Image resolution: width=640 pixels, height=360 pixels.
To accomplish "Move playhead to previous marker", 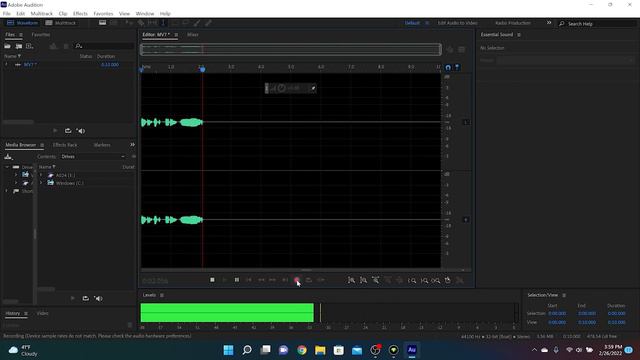I will tap(249, 280).
